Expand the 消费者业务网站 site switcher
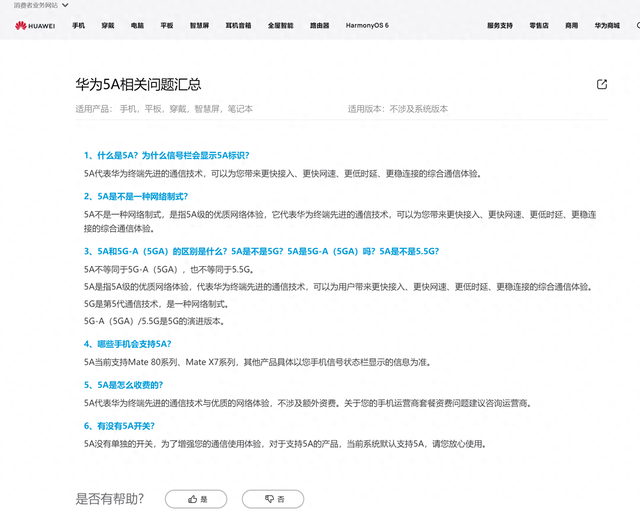The height and width of the screenshot is (531, 640). 40,5
